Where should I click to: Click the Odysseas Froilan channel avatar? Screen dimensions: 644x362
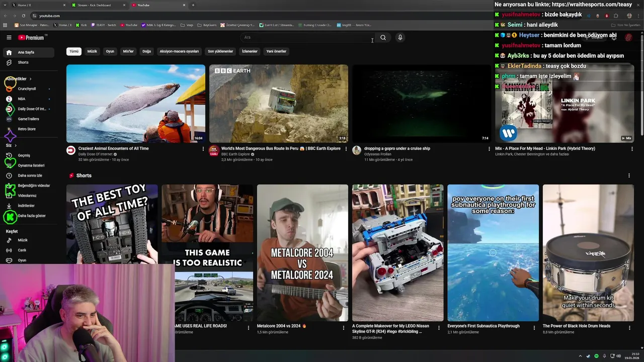click(x=357, y=150)
